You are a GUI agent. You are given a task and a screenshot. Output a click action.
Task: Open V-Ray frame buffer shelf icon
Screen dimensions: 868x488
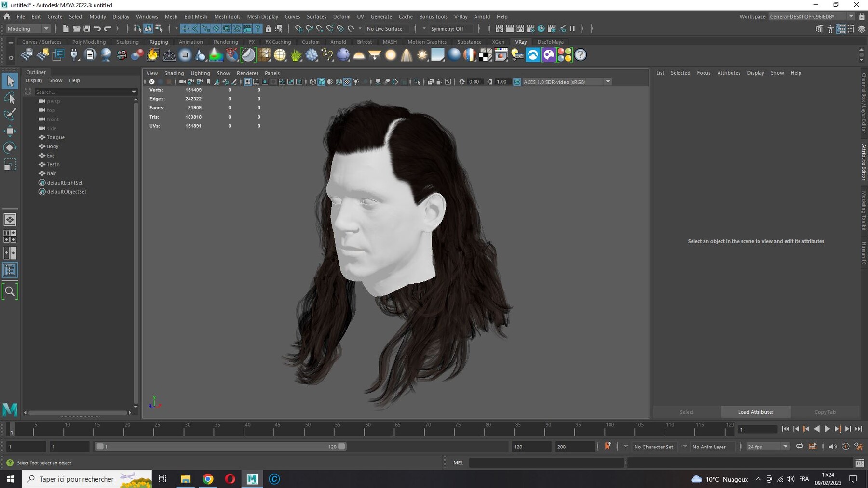click(x=501, y=55)
